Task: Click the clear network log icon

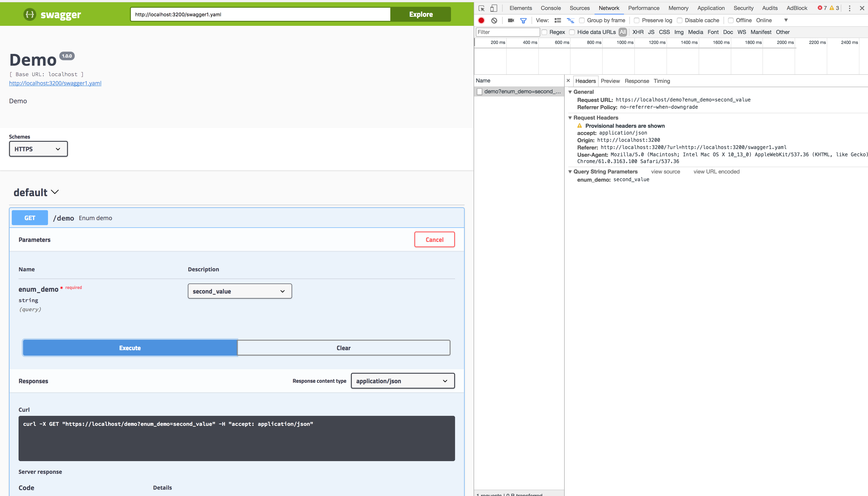Action: click(x=494, y=20)
